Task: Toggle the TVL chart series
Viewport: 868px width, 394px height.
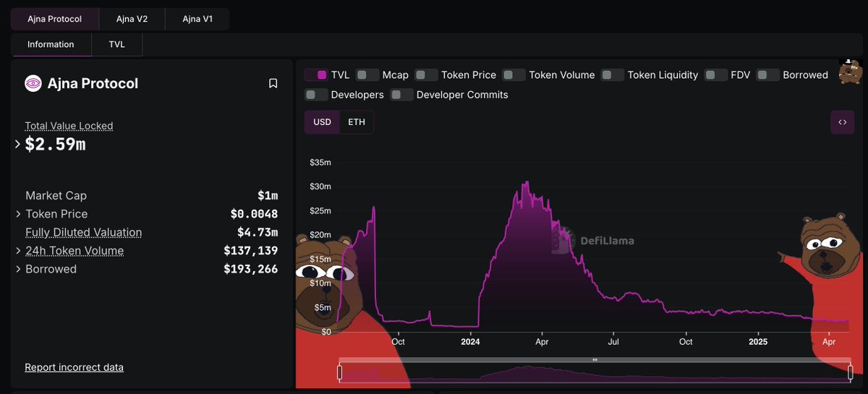Action: coord(316,75)
